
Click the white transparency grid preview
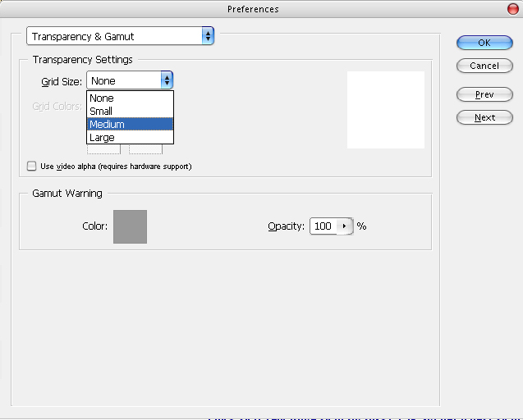click(385, 110)
